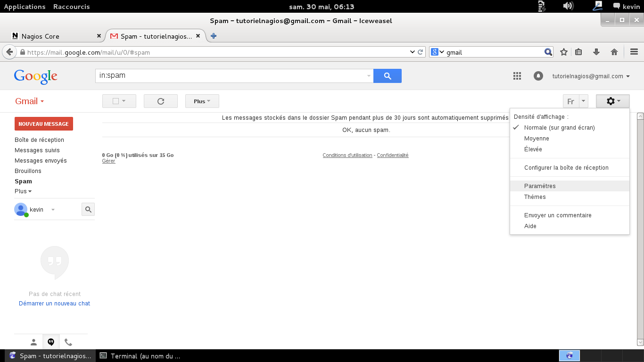Open the bookmarks list icon
This screenshot has width=644, height=362.
579,52
